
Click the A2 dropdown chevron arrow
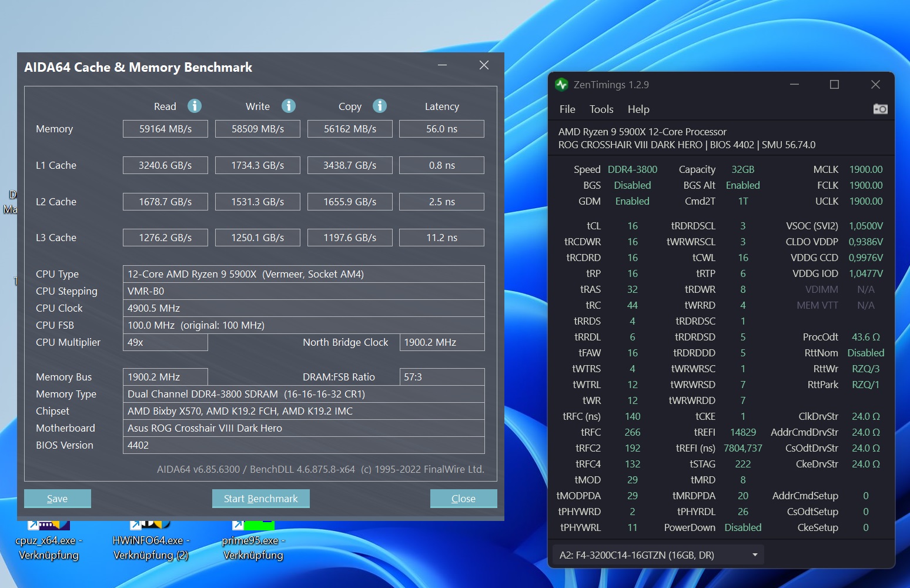coord(755,554)
